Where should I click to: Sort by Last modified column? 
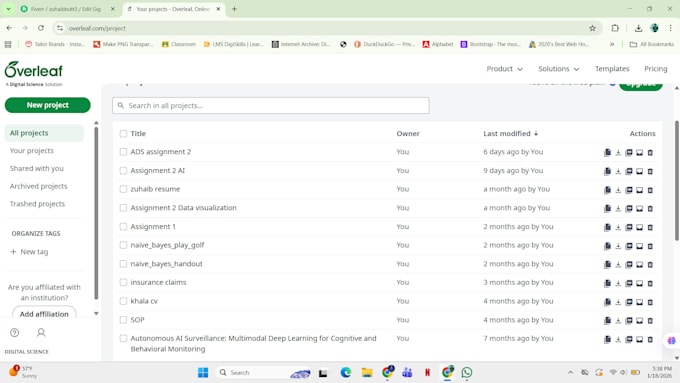[510, 134]
